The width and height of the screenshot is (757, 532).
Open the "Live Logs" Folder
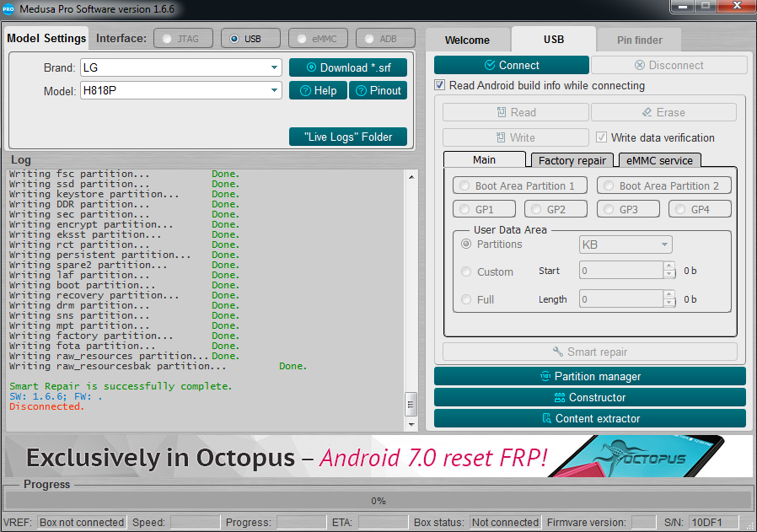[x=348, y=137]
